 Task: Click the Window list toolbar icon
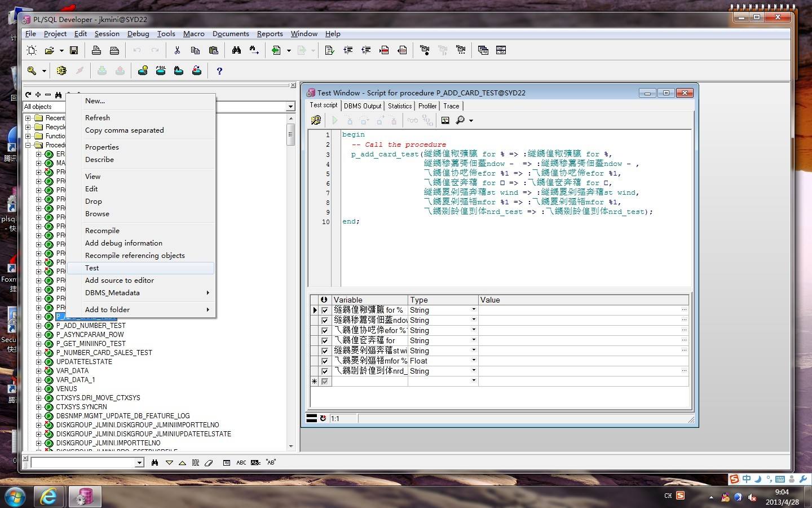coord(483,50)
